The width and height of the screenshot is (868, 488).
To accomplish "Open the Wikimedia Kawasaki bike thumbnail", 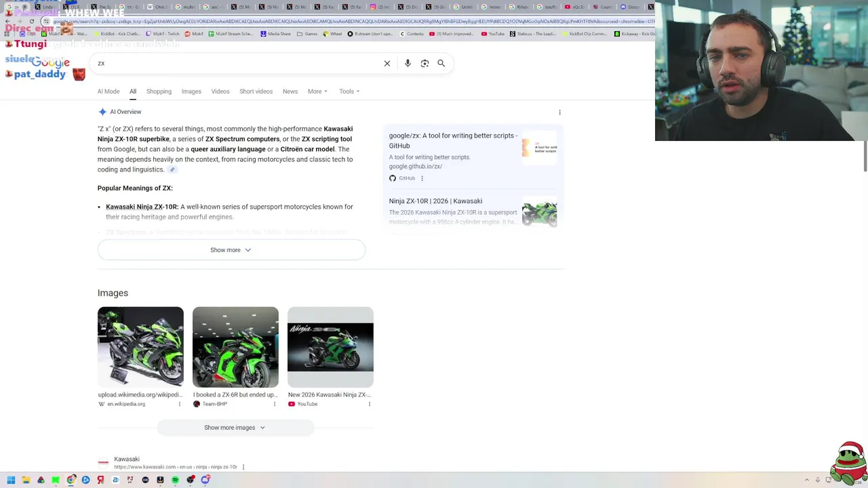I will pos(140,347).
